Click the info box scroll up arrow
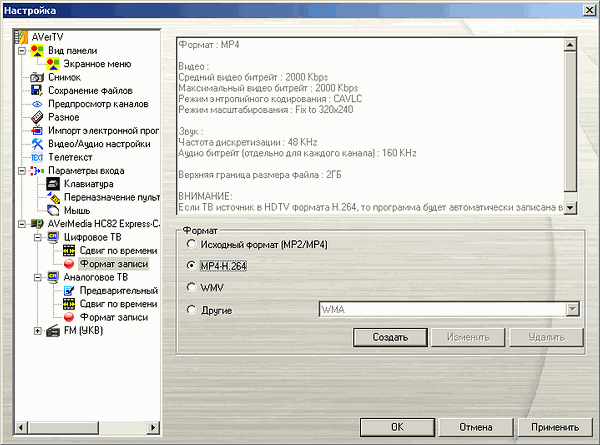Screen dimensions: 600x445 click(x=570, y=45)
